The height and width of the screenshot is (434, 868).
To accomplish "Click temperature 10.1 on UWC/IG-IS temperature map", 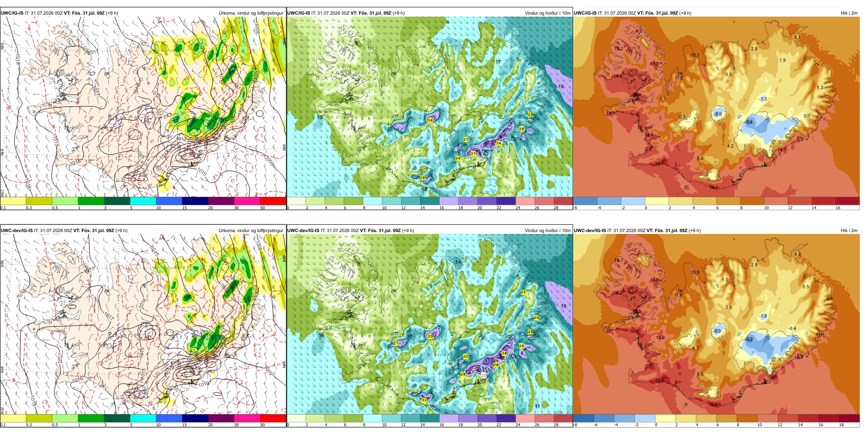I will tap(695, 55).
